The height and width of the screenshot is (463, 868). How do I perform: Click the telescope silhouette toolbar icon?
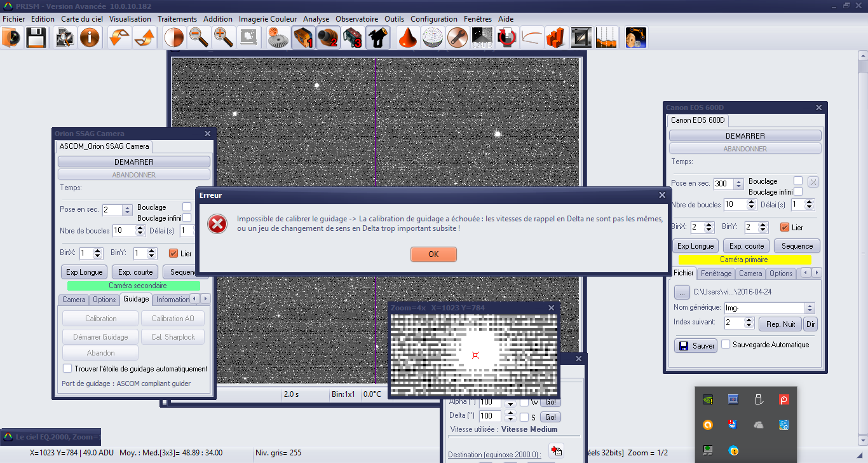378,38
